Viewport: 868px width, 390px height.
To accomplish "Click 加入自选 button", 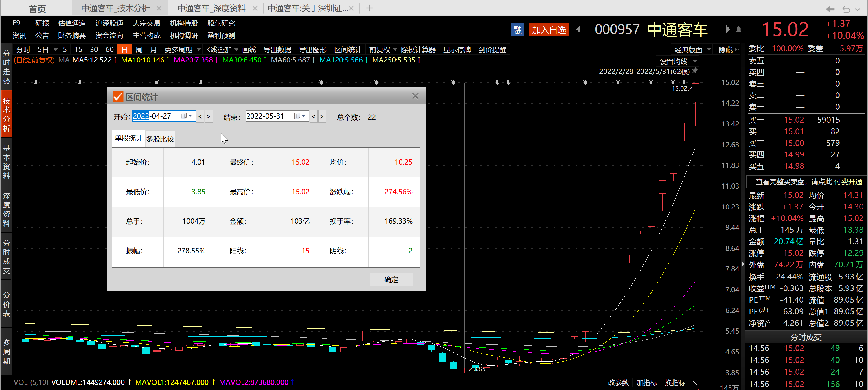I will click(549, 30).
